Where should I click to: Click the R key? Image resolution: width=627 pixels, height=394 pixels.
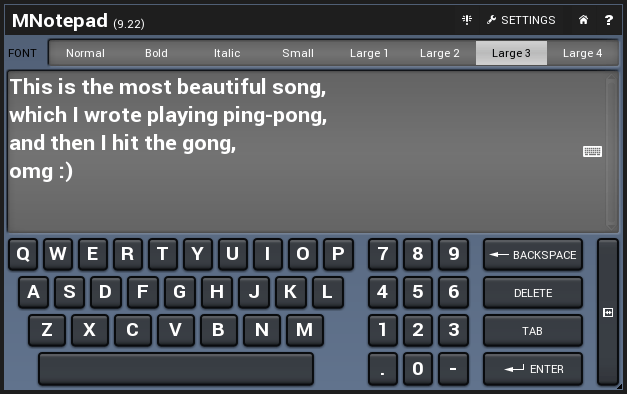coord(128,254)
